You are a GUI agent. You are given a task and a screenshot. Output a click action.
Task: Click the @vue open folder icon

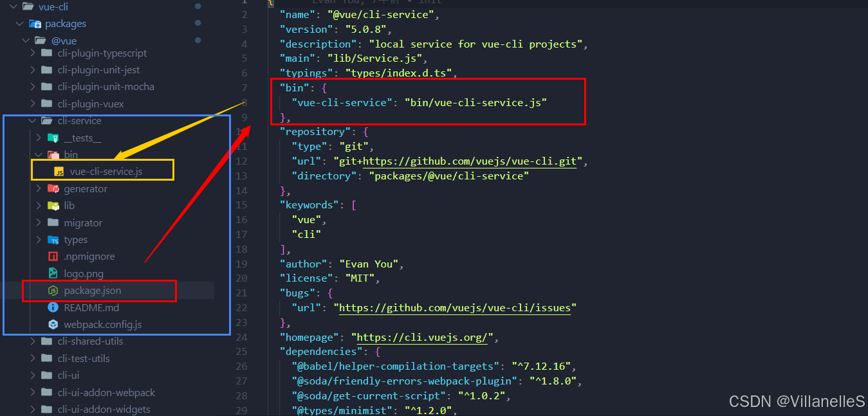coord(41,41)
